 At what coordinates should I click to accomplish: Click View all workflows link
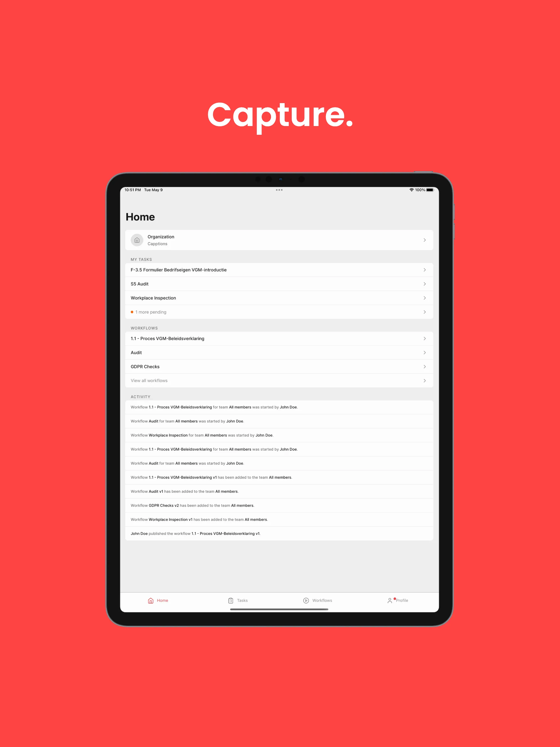click(x=279, y=380)
